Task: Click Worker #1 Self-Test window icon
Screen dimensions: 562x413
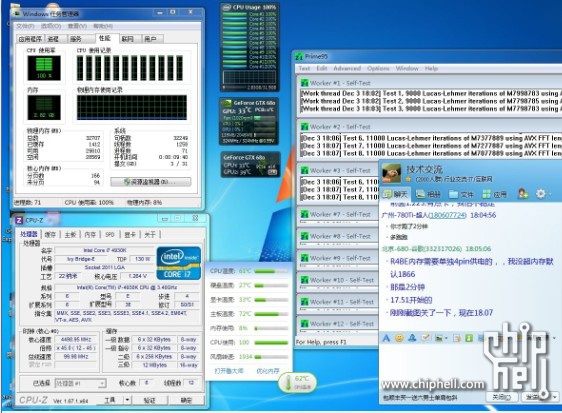Action: (x=305, y=83)
